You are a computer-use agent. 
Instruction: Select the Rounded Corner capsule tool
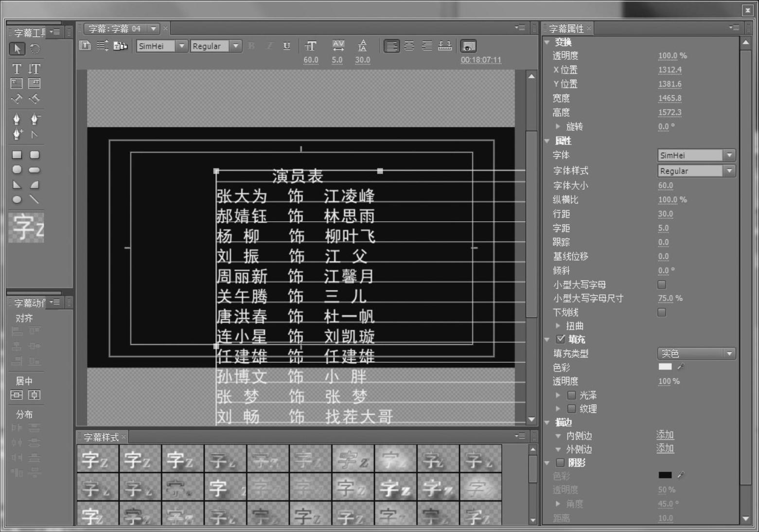pyautogui.click(x=35, y=170)
